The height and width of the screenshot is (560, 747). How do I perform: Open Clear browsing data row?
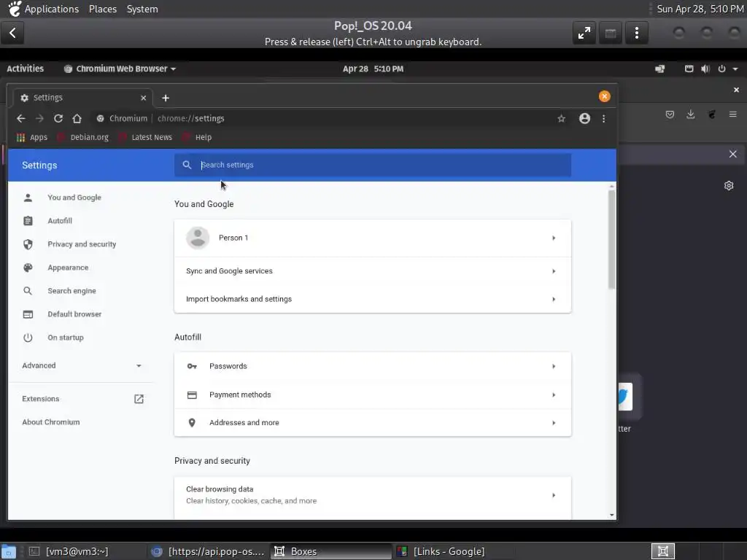coord(373,495)
